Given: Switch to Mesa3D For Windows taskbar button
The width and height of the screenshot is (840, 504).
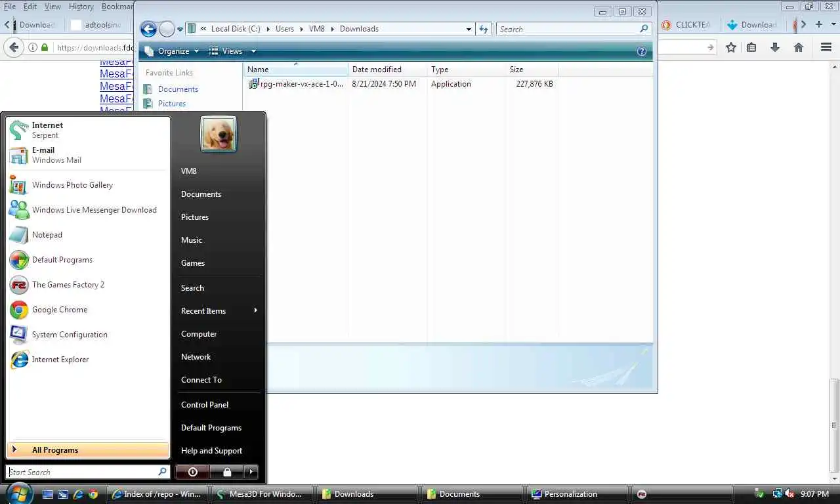Looking at the screenshot, I should tap(263, 494).
